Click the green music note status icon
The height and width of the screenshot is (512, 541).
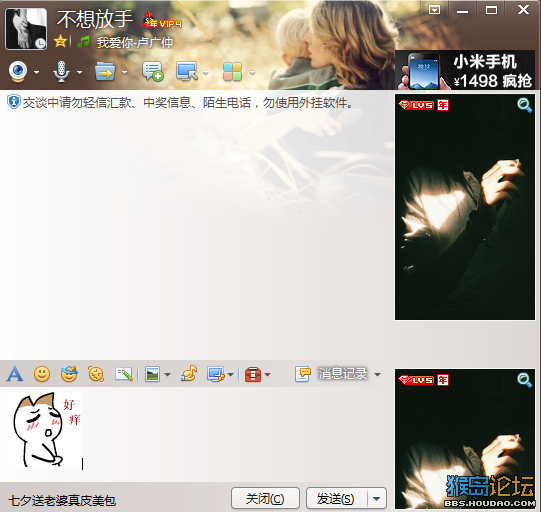83,42
